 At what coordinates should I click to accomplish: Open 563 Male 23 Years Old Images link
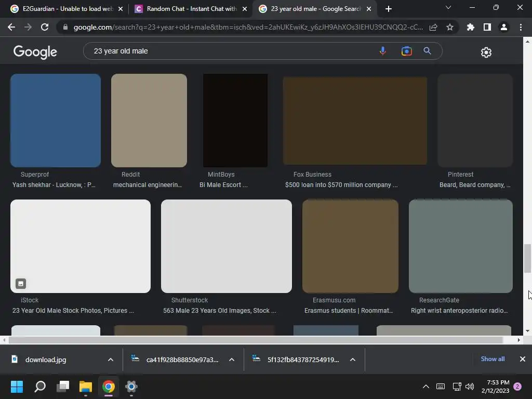220,311
